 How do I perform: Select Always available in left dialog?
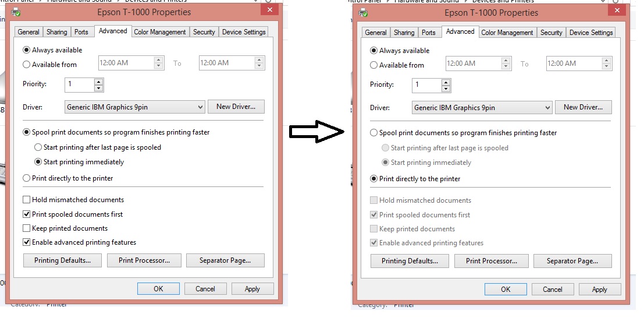pyautogui.click(x=26, y=50)
